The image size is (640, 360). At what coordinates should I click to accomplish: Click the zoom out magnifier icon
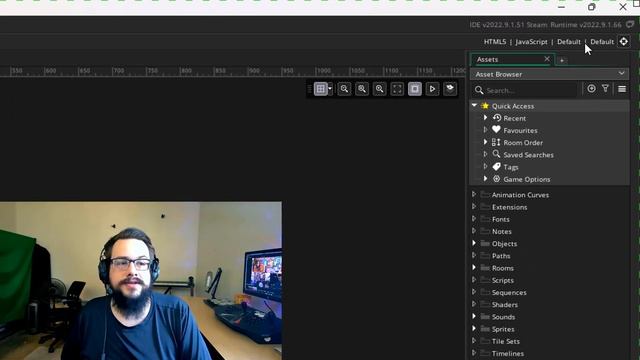pyautogui.click(x=344, y=89)
